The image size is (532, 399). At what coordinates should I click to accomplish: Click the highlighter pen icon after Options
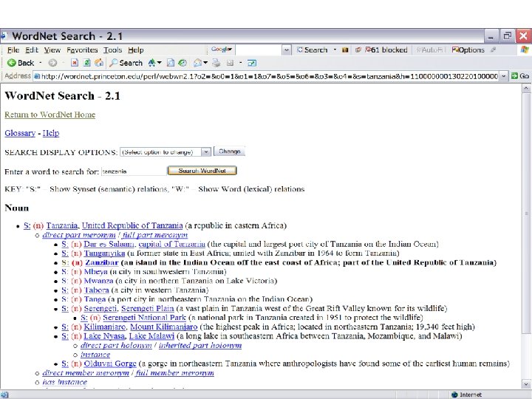pyautogui.click(x=494, y=50)
